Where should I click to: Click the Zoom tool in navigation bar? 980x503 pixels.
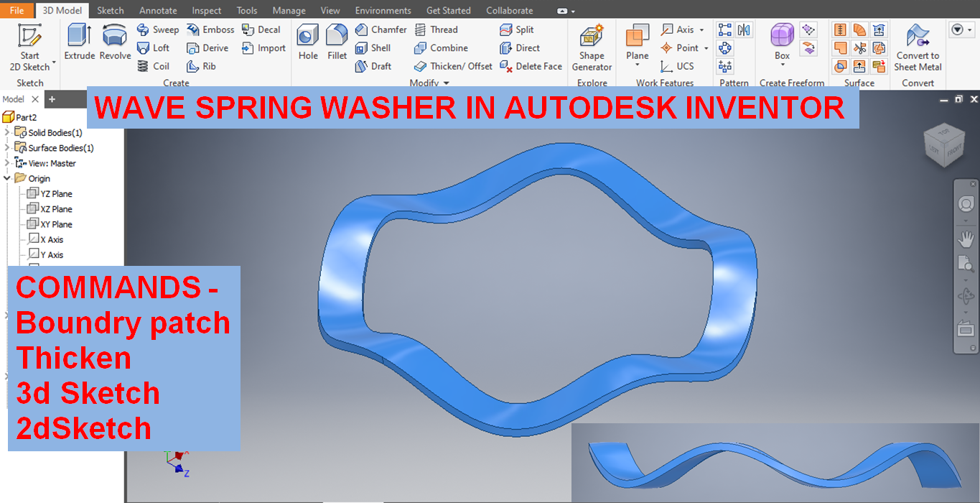click(x=966, y=264)
